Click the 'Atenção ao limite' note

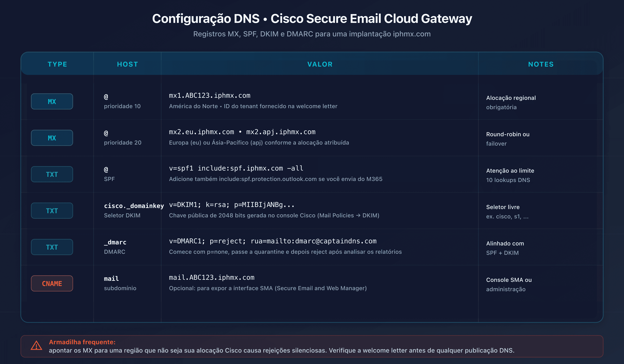[510, 171]
